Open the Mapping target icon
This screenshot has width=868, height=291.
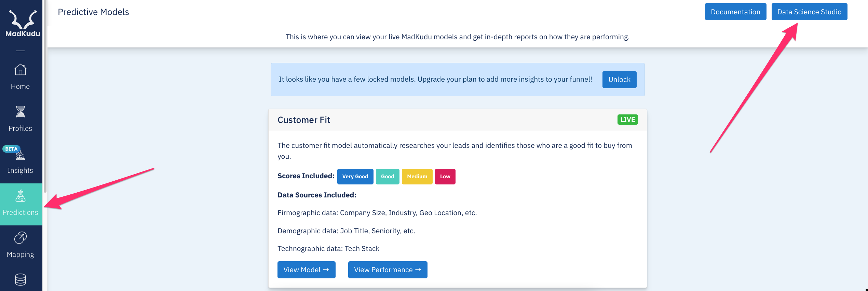(x=20, y=238)
